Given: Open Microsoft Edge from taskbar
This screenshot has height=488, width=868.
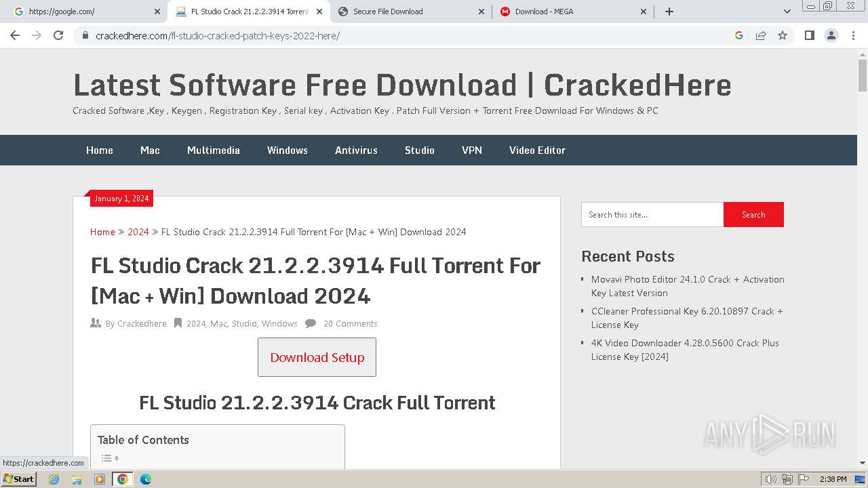Looking at the screenshot, I should (x=146, y=479).
